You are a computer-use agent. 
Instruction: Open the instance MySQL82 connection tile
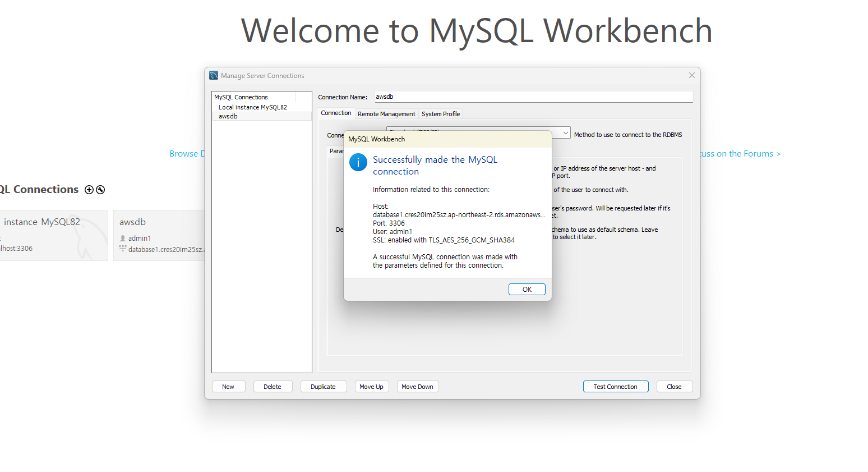click(53, 235)
